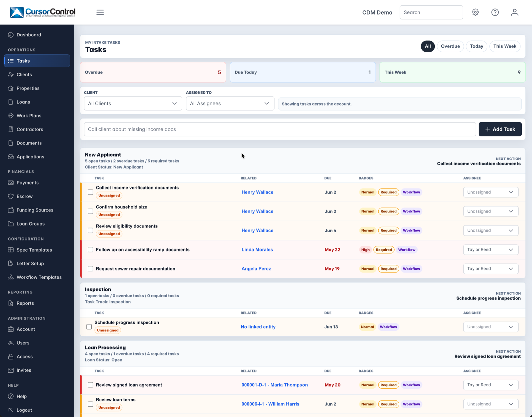This screenshot has width=532, height=417.
Task: Click the Invites envelope icon
Action: click(11, 370)
